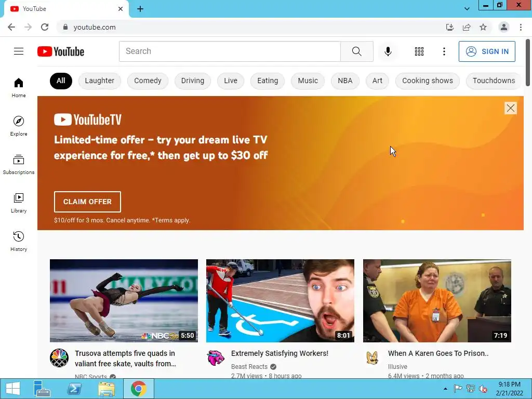Open the Trusova figure skating thumbnail
Image resolution: width=532 pixels, height=399 pixels.
point(124,301)
